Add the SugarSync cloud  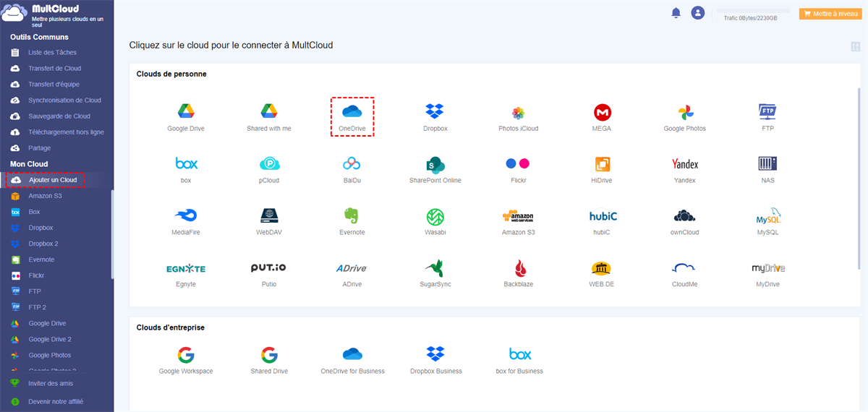tap(435, 274)
